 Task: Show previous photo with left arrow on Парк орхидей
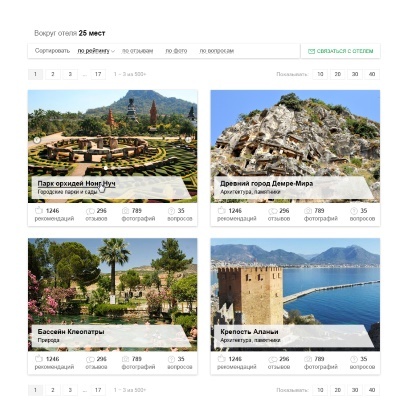pos(37,140)
